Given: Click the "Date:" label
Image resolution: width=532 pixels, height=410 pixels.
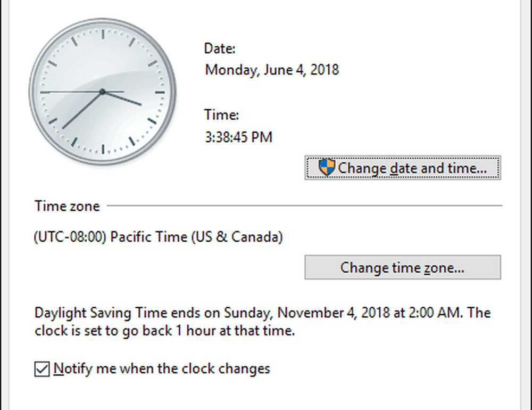Looking at the screenshot, I should (220, 48).
